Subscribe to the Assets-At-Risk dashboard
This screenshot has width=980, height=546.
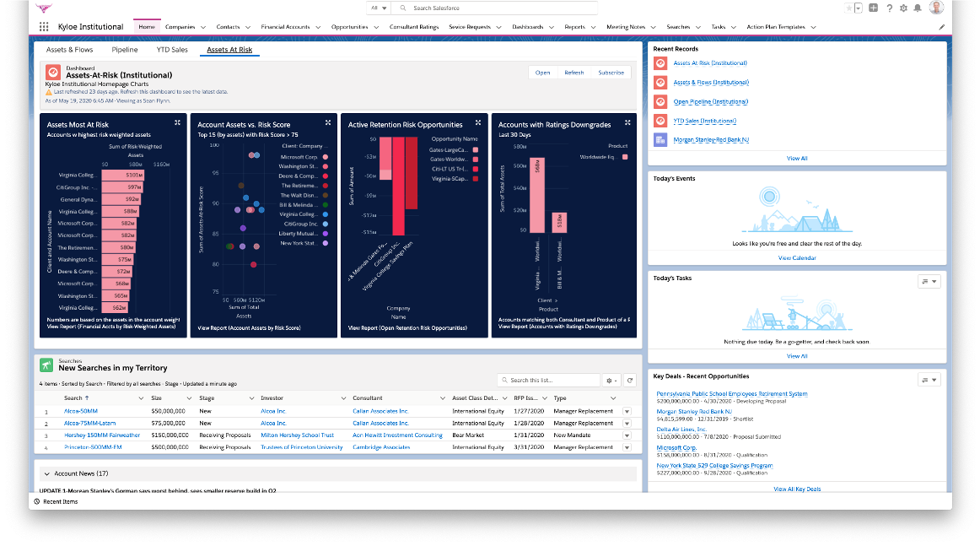tap(611, 73)
